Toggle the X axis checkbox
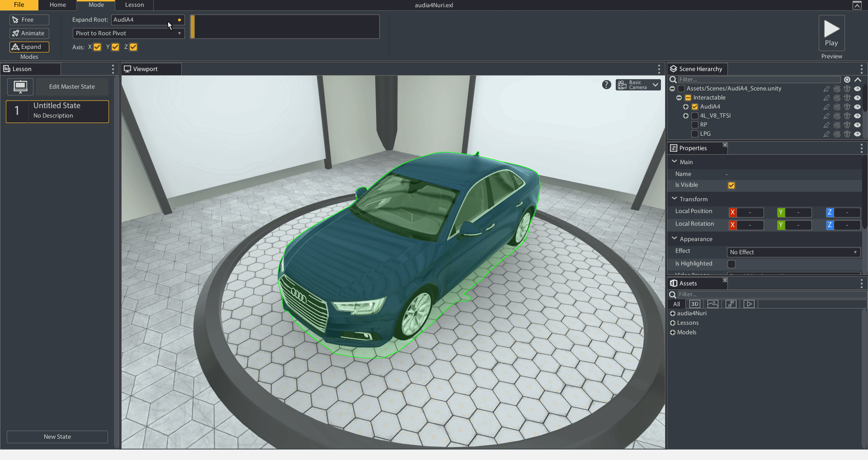Viewport: 868px width, 460px height. click(97, 47)
